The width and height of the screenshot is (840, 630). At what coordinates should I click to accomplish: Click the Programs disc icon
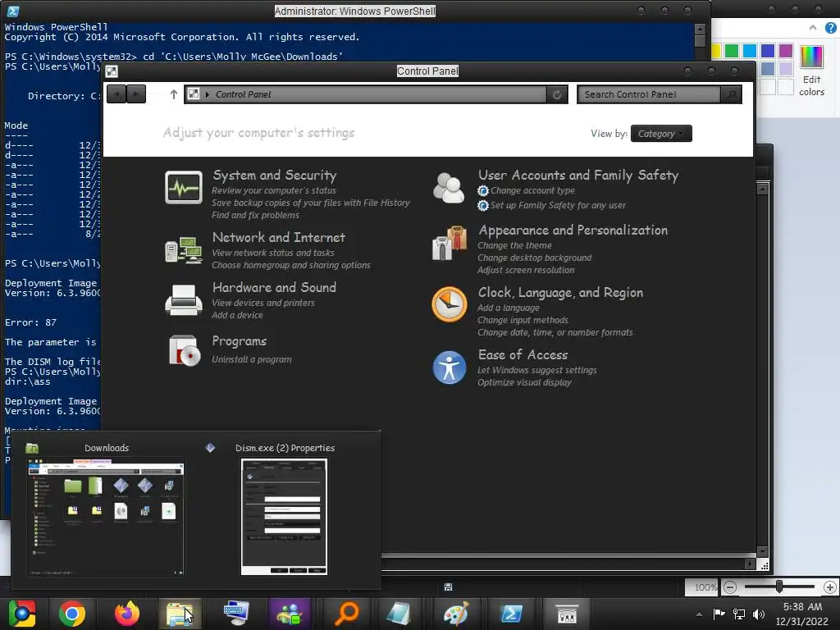(183, 350)
